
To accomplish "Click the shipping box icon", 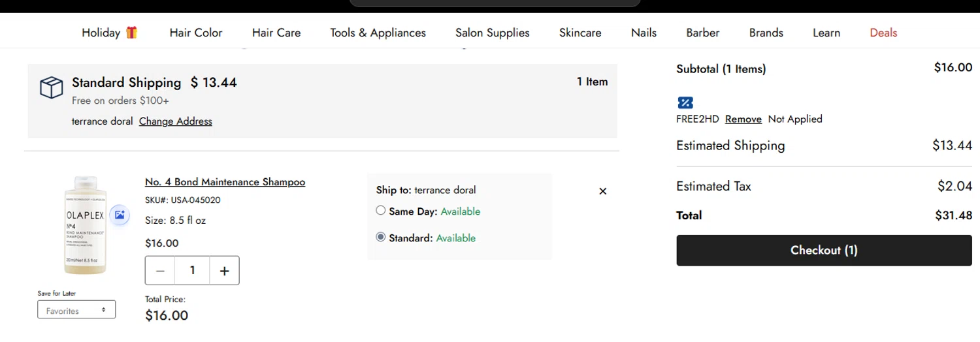I will 52,87.
